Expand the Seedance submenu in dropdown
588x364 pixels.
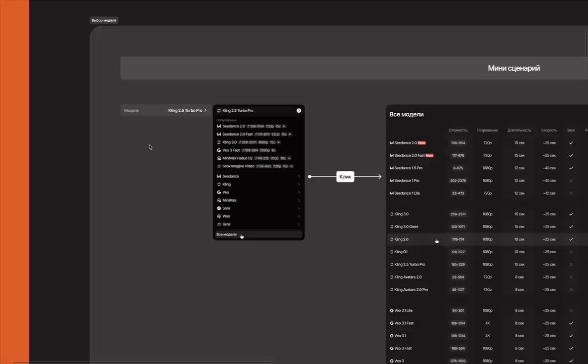(x=259, y=176)
